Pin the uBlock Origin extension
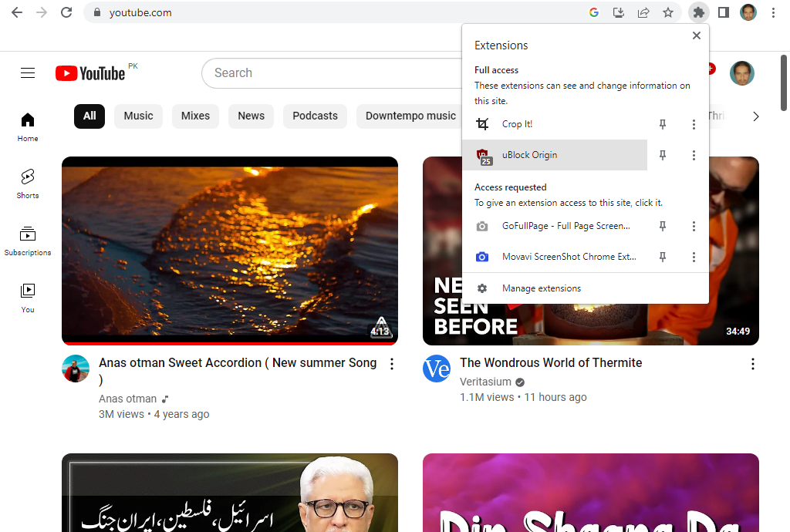790x532 pixels. click(x=663, y=155)
